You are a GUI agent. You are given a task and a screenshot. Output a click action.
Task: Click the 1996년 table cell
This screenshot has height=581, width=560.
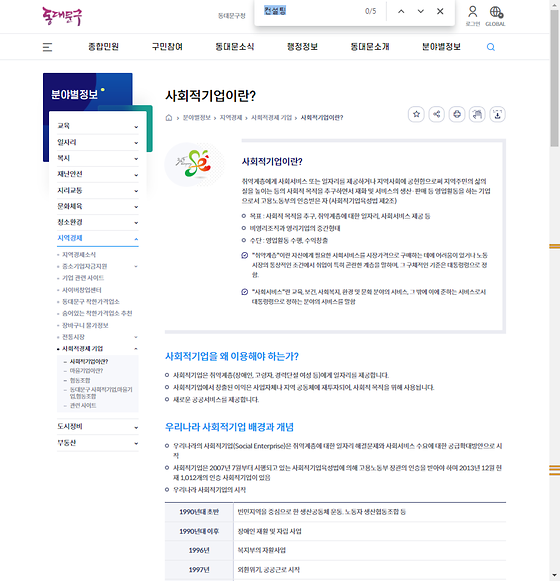pos(199,551)
